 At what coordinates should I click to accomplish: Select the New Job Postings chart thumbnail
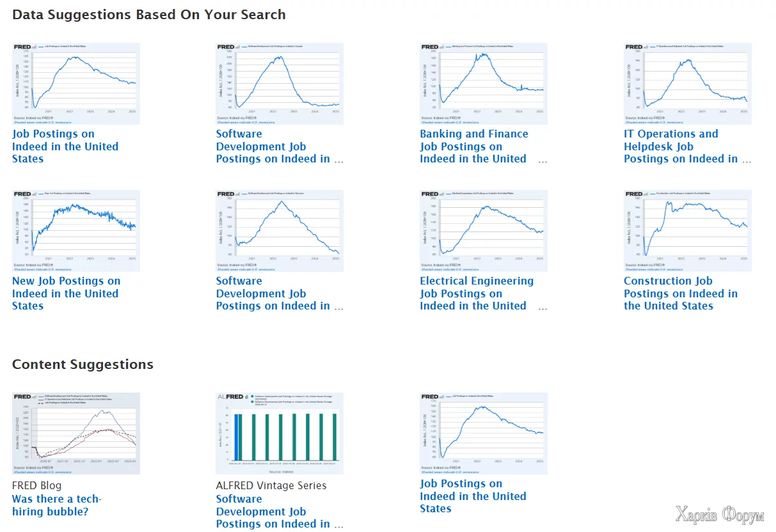tap(75, 230)
